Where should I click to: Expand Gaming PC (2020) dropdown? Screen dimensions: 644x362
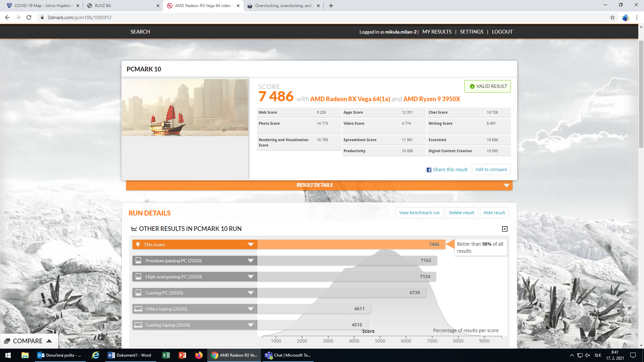tap(250, 293)
